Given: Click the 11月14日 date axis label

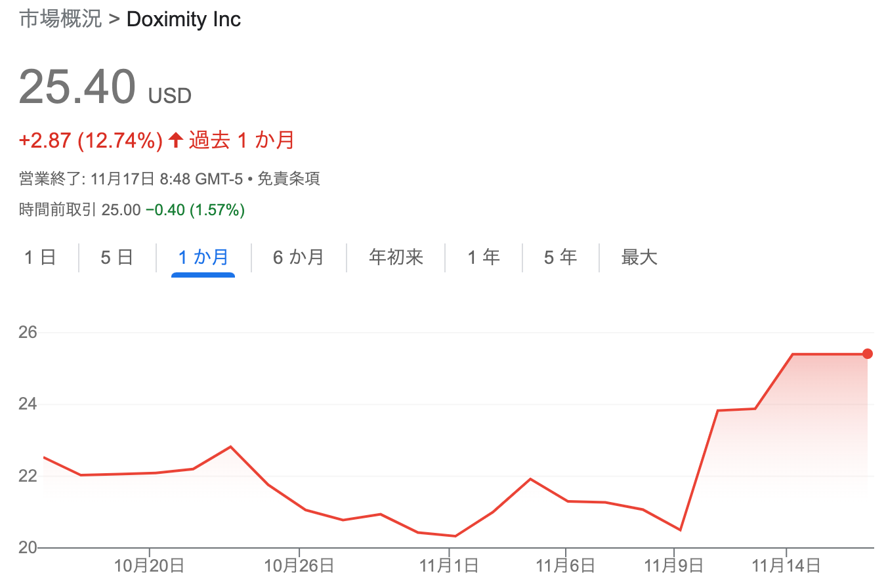Looking at the screenshot, I should point(786,565).
